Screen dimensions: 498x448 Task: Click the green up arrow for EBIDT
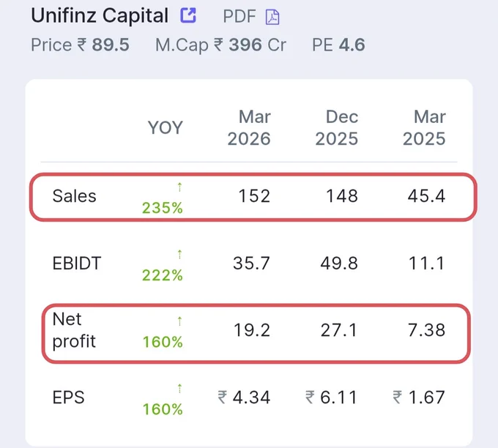coord(179,254)
